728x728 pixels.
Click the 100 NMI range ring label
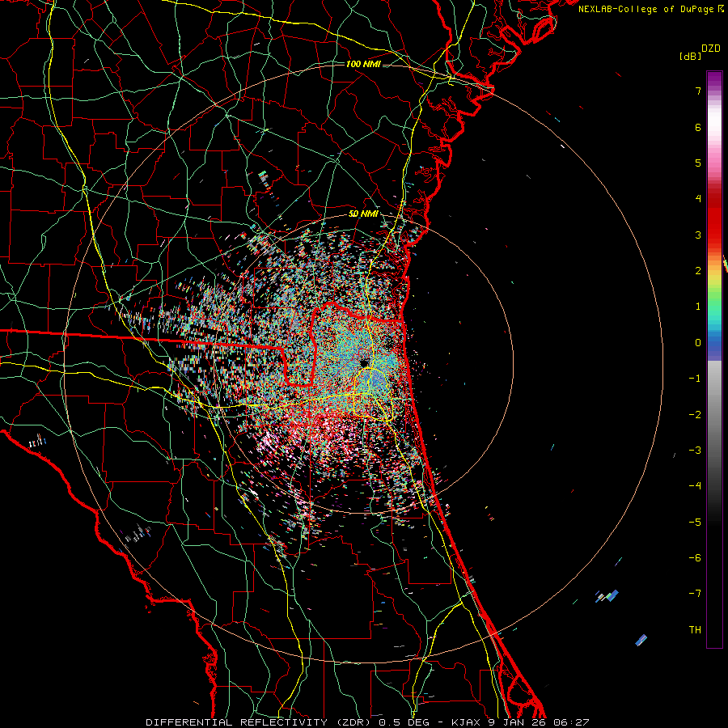pyautogui.click(x=363, y=64)
